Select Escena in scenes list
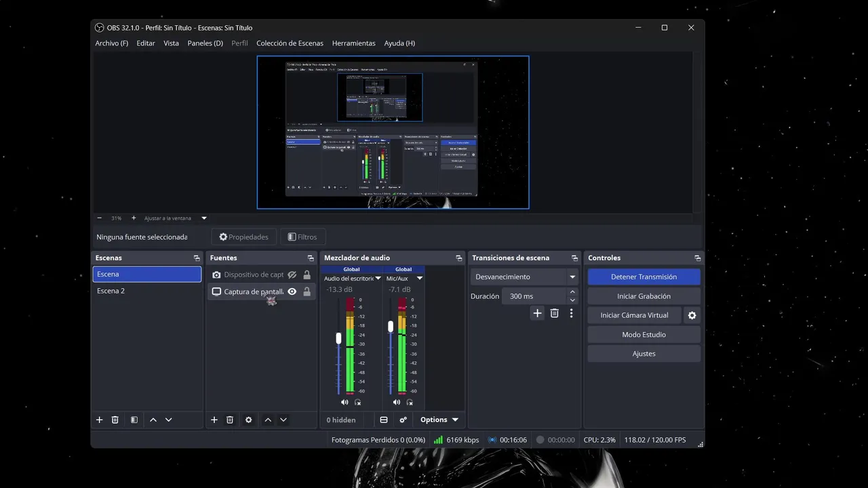This screenshot has height=488, width=868. point(147,274)
